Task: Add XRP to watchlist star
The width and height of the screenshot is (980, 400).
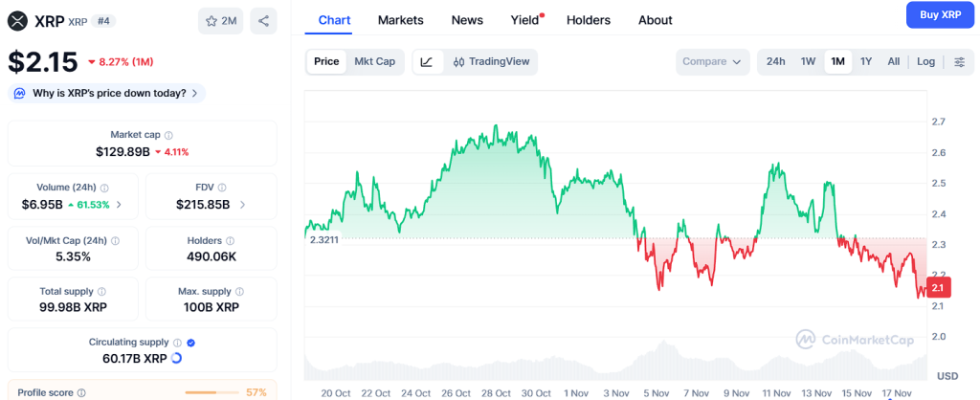Action: (220, 21)
